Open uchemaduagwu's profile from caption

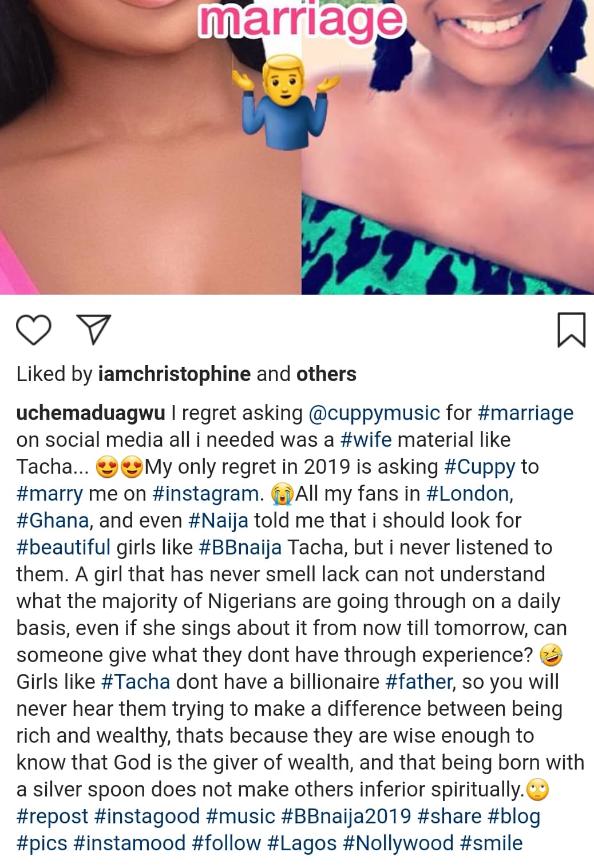(x=90, y=413)
